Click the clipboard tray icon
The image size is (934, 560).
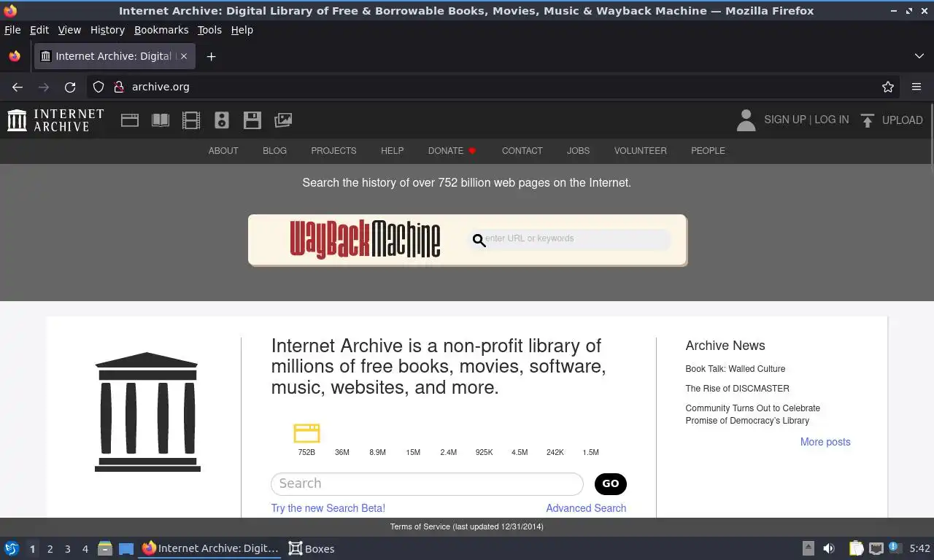tap(856, 548)
